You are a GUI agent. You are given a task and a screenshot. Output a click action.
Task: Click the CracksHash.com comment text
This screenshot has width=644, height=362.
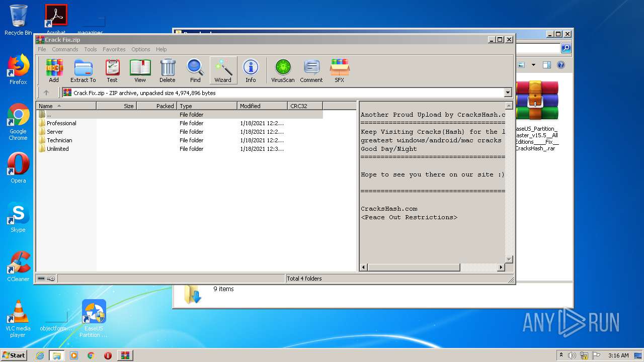pos(389,209)
